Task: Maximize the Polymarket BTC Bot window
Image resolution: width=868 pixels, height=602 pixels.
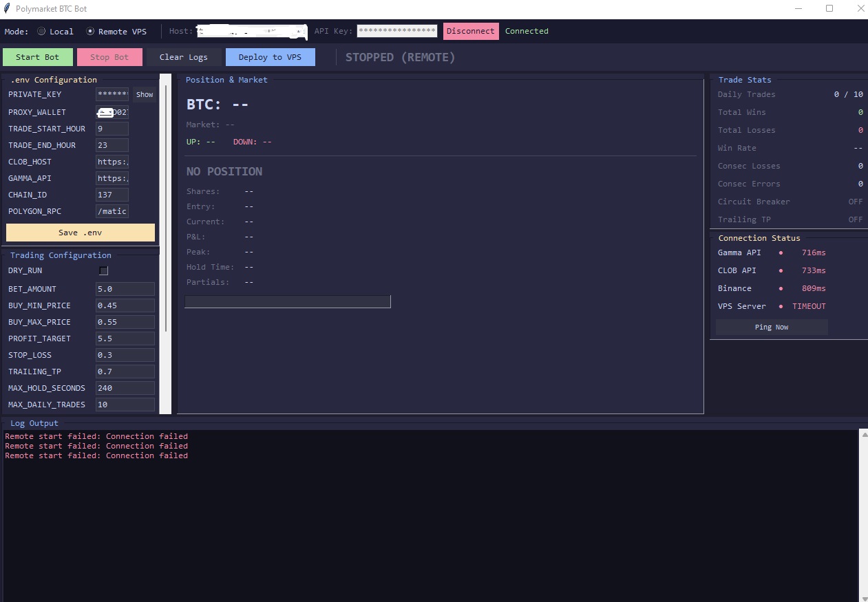Action: coord(829,9)
